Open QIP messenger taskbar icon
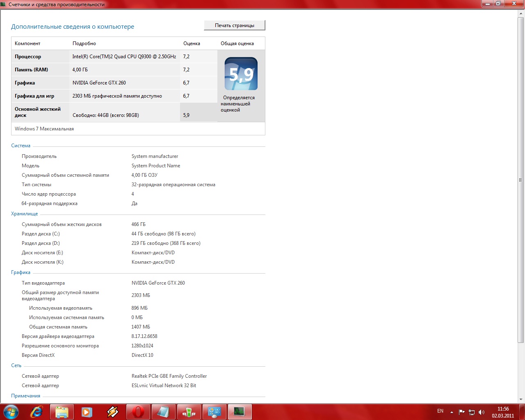This screenshot has height=420, width=525. click(x=189, y=412)
